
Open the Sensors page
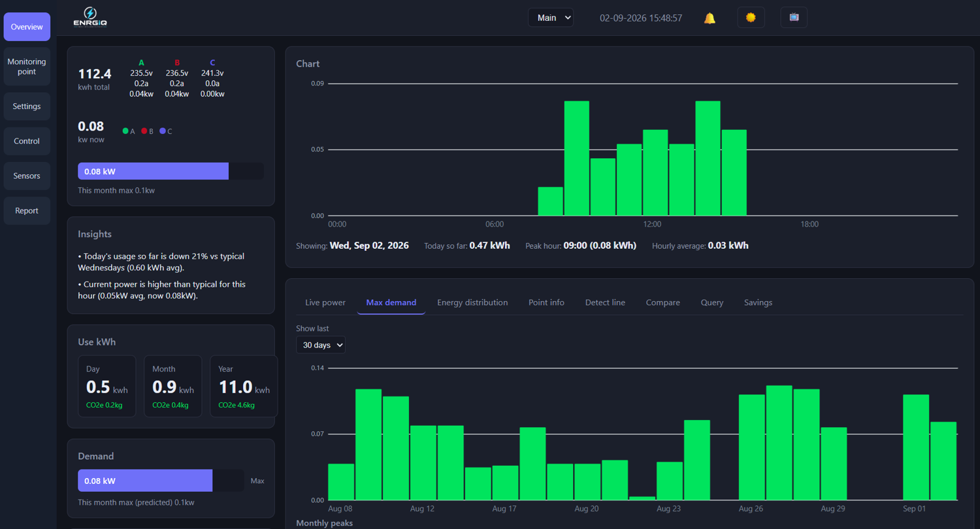[x=27, y=176]
